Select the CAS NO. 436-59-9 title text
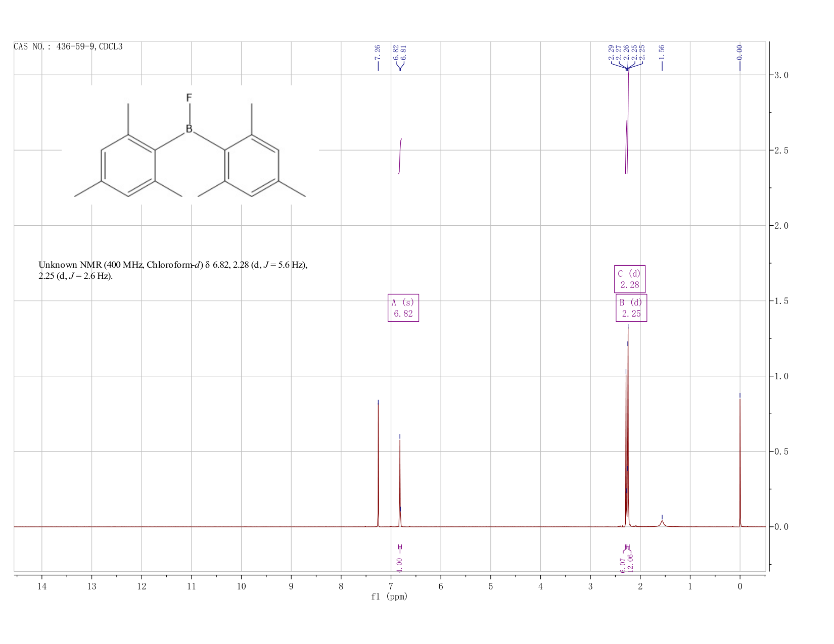The height and width of the screenshot is (644, 834). 68,47
